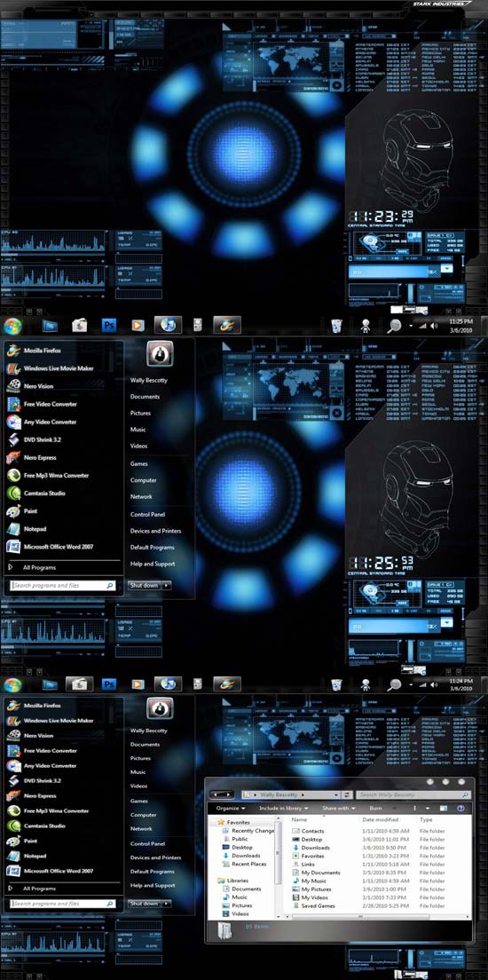Open Devices and Printers in upper start menu

tap(155, 531)
